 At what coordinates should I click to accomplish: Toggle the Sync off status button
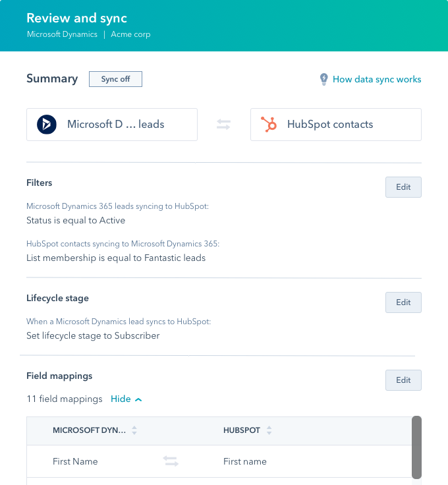pyautogui.click(x=116, y=79)
